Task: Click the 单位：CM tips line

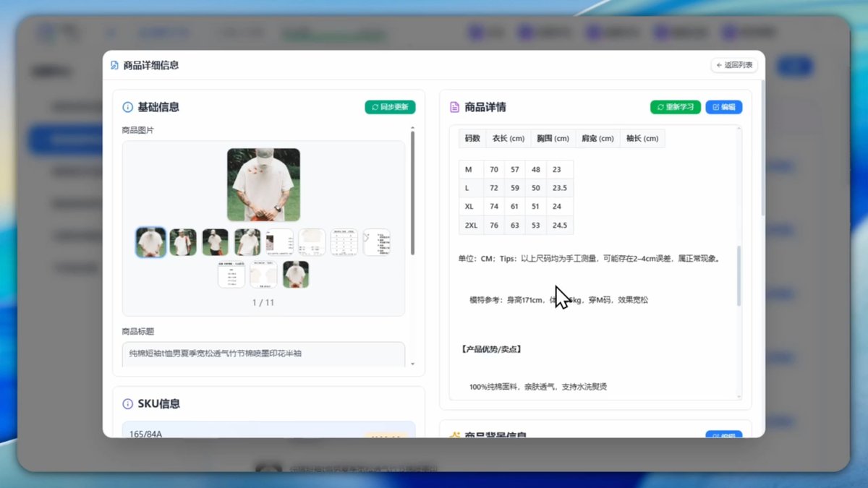Action: tap(590, 259)
